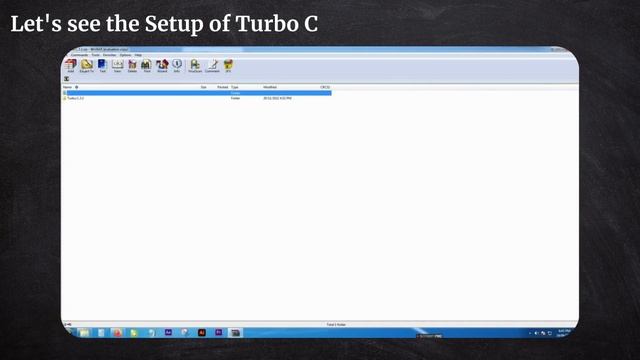The width and height of the screenshot is (640, 360).
Task: Sort by the Size column header
Action: [x=203, y=87]
